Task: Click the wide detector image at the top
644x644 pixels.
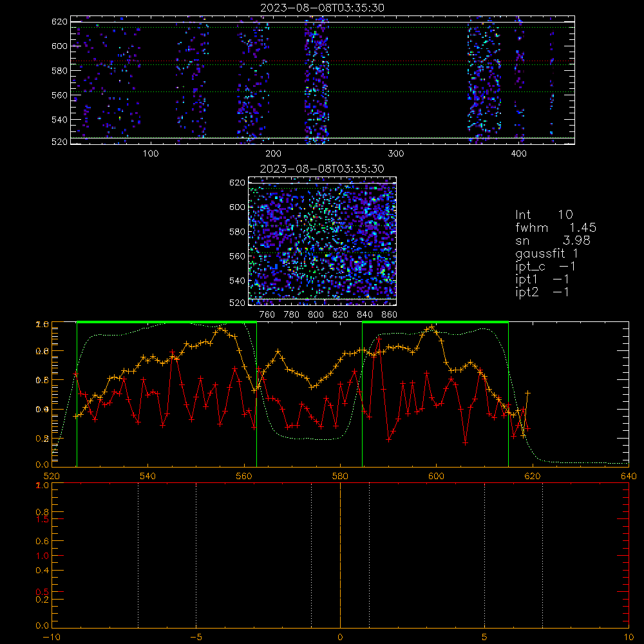Action: click(x=323, y=80)
